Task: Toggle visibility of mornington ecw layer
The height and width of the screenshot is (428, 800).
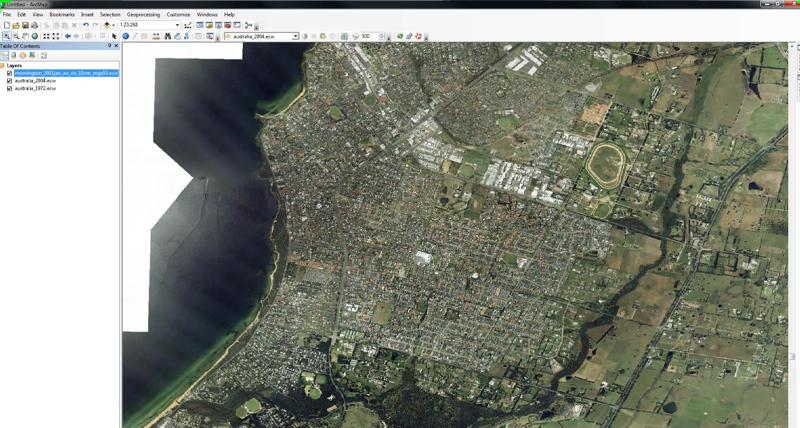Action: pyautogui.click(x=9, y=73)
